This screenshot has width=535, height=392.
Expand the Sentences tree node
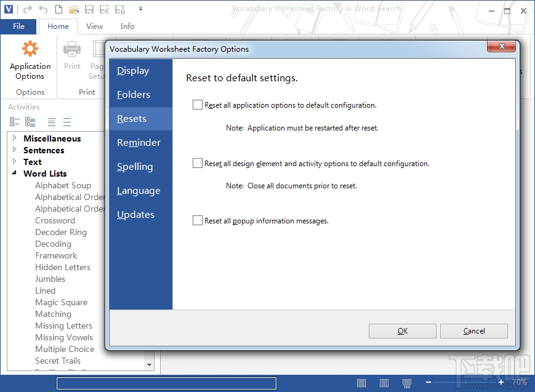pos(14,150)
